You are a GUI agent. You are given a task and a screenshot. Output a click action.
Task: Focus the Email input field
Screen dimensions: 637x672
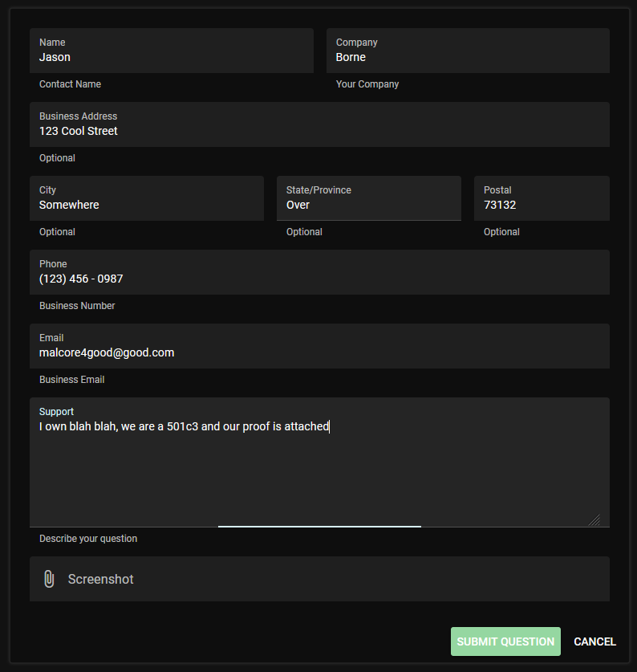coord(319,346)
